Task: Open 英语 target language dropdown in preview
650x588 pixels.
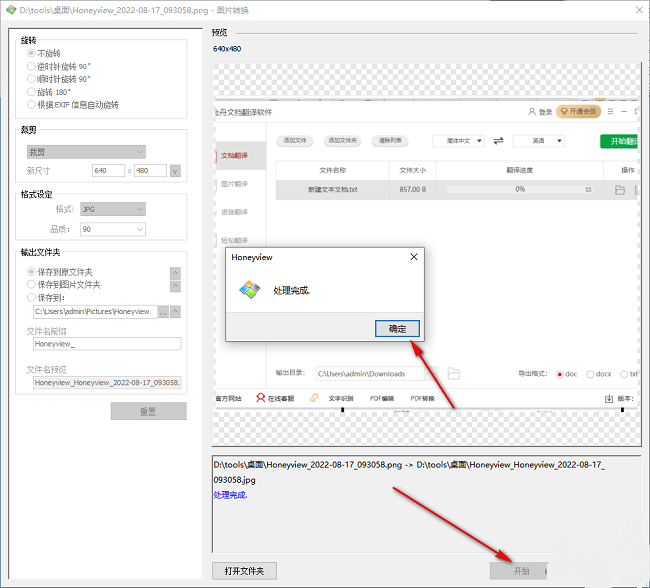Action: [538, 141]
